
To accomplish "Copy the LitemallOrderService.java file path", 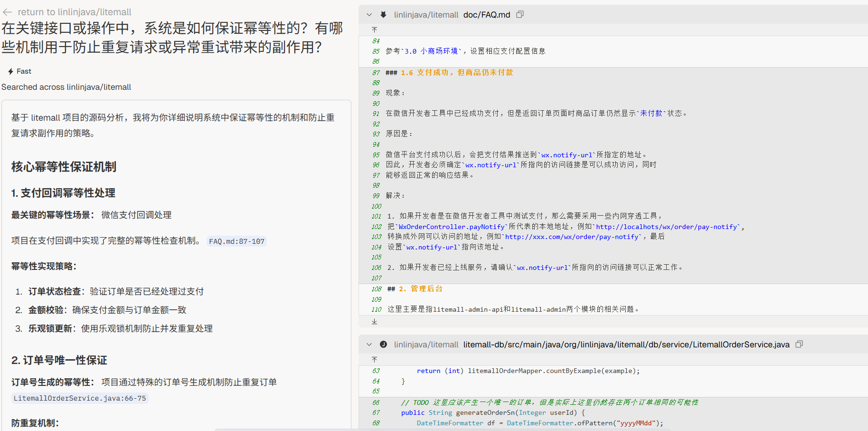I will click(799, 345).
